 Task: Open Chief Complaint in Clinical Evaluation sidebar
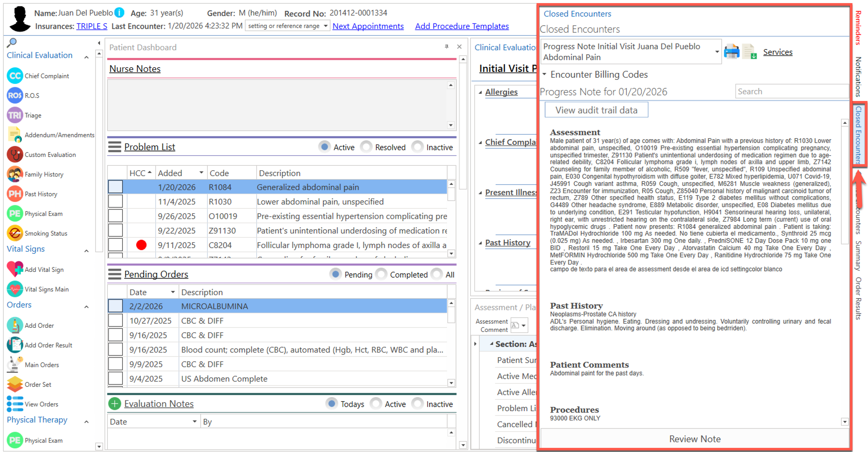[x=15, y=76]
